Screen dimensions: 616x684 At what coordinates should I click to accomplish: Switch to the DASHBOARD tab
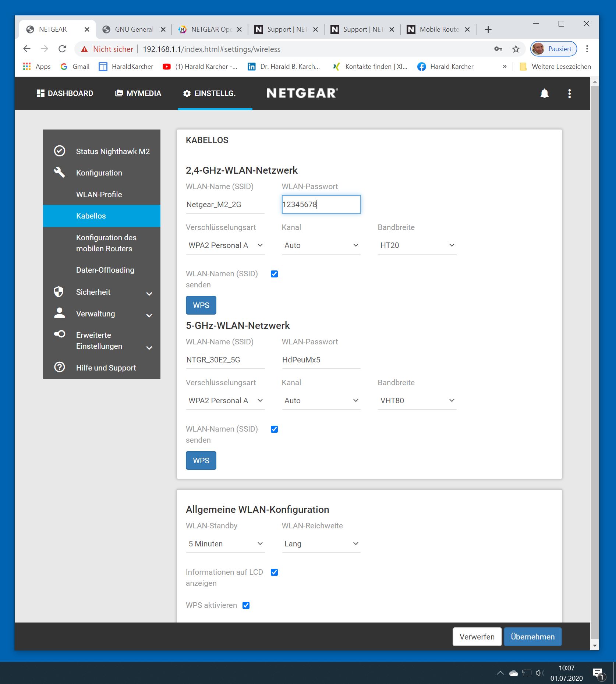[65, 93]
